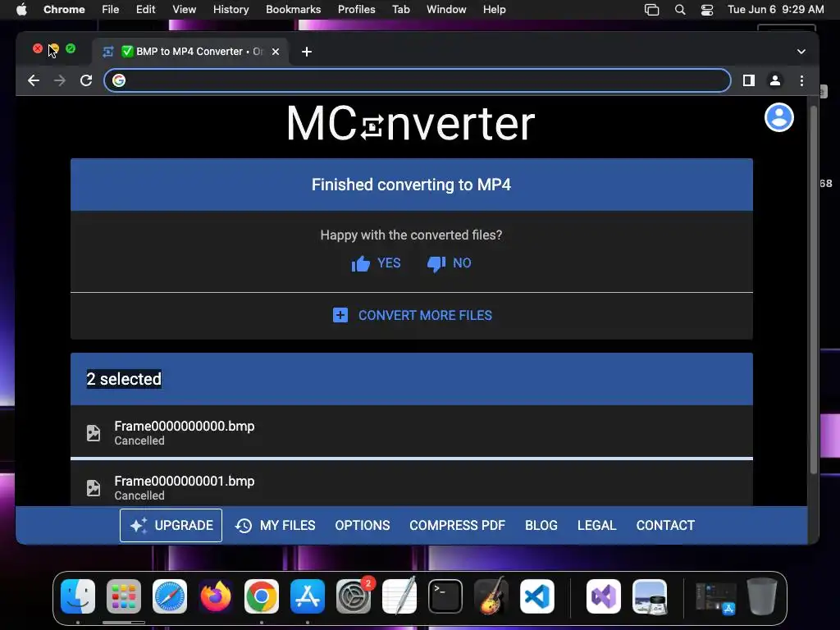This screenshot has width=840, height=630.
Task: Open MY FILES in bottom bar
Action: pyautogui.click(x=276, y=526)
